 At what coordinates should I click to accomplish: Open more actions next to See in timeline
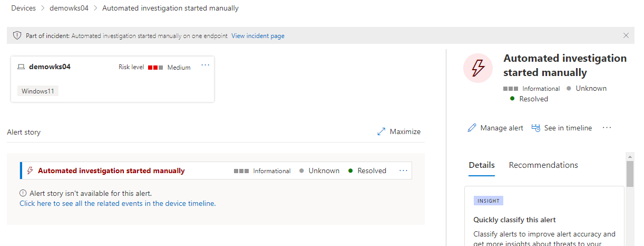(607, 128)
